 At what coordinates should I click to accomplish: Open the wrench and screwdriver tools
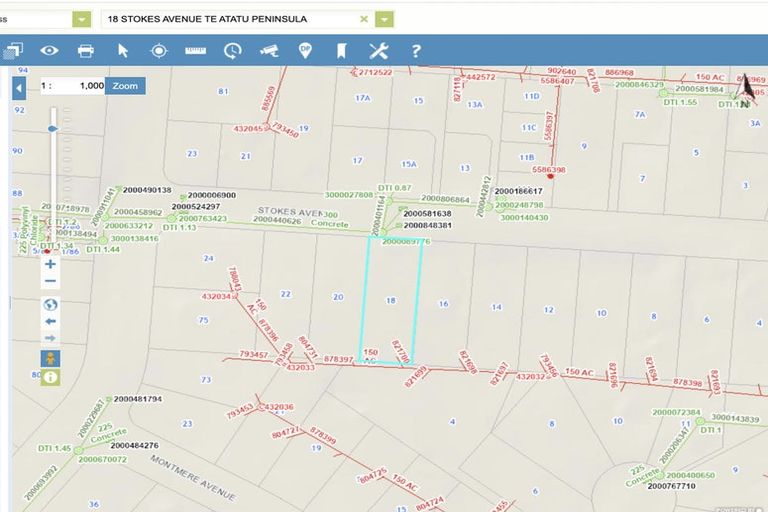(x=378, y=50)
